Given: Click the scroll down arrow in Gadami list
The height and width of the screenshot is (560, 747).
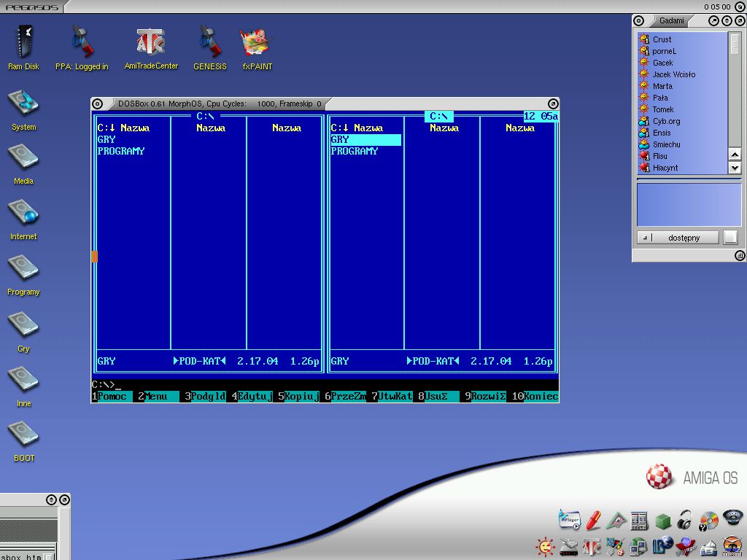Looking at the screenshot, I should coord(735,168).
